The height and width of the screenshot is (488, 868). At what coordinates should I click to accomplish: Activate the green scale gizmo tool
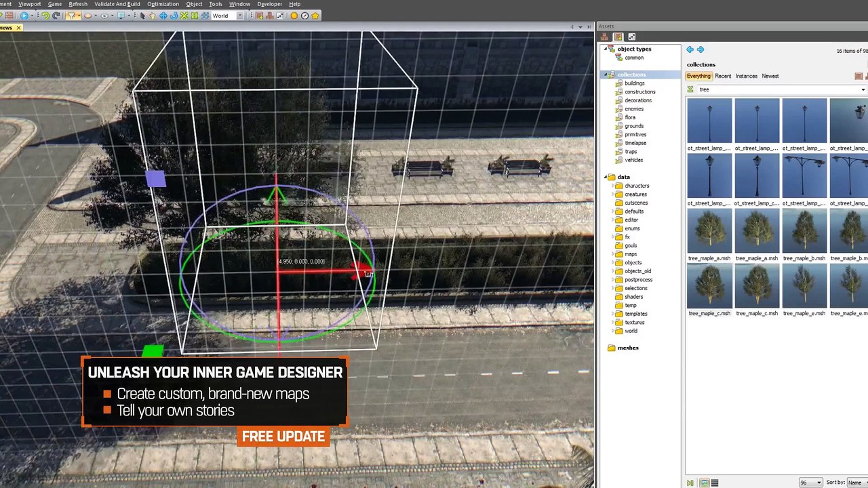pos(184,16)
